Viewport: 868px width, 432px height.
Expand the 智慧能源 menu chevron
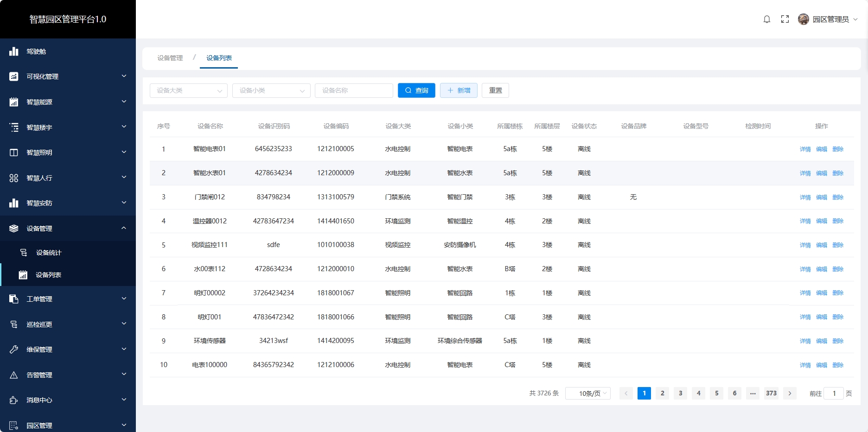[124, 102]
